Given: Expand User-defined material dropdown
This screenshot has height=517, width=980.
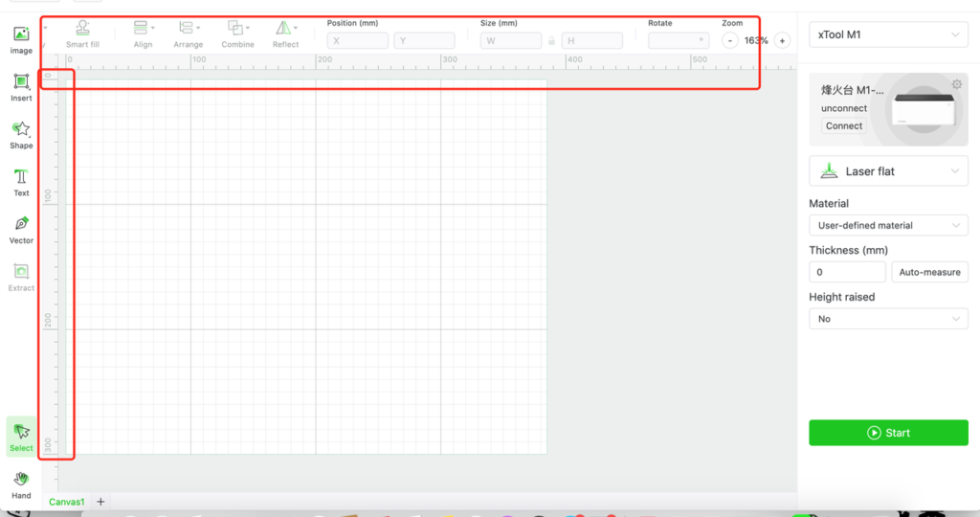Looking at the screenshot, I should [x=888, y=225].
